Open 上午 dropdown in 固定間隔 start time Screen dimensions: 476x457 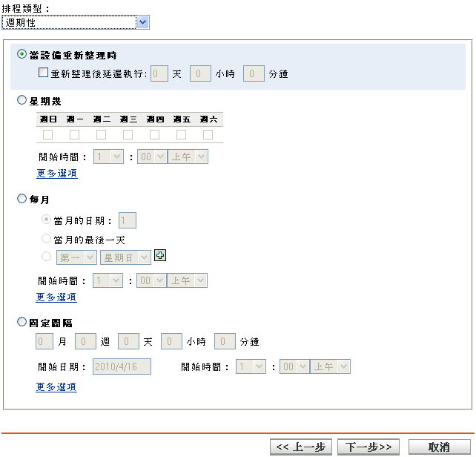coord(330,366)
